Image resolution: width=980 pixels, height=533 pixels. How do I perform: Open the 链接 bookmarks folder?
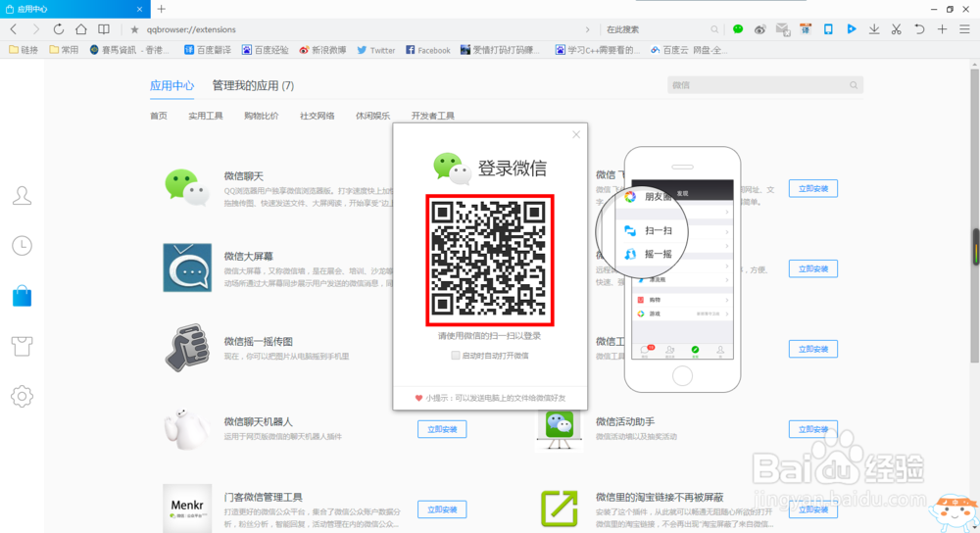pyautogui.click(x=24, y=50)
